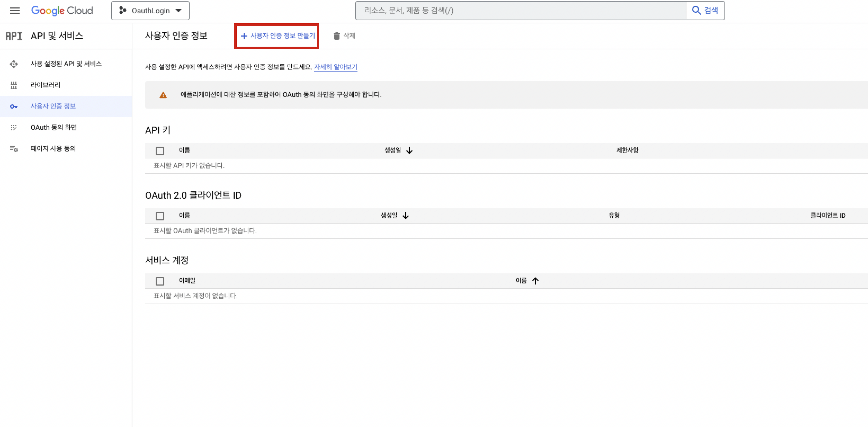Sort API 키 by 생성일 arrow
Screen dimensions: 868x427
pos(409,150)
